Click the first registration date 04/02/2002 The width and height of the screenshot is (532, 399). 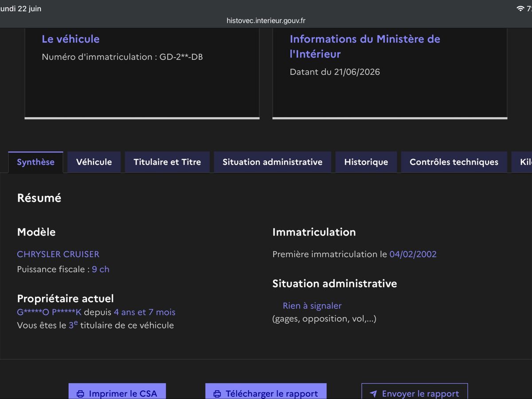[x=413, y=254]
